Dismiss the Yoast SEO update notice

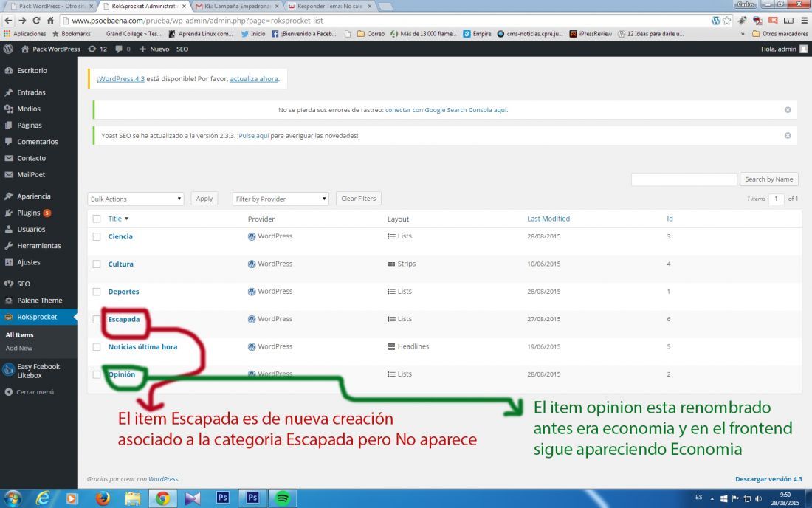[788, 136]
